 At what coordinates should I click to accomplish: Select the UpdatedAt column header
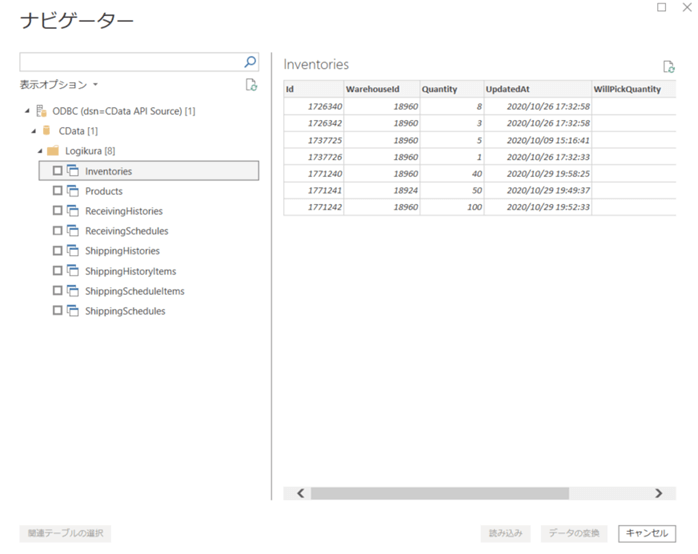[538, 89]
